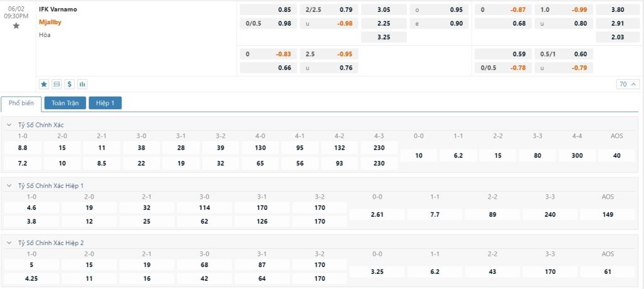The width and height of the screenshot is (644, 289).
Task: Pick the 0-0 full-time score odds 10
Action: point(419,155)
